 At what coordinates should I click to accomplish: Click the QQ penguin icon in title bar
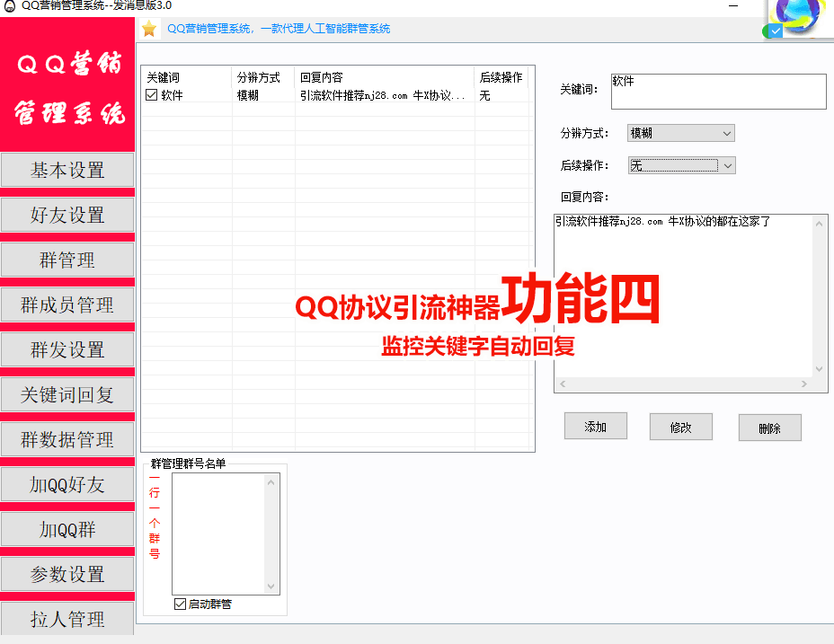point(9,5)
